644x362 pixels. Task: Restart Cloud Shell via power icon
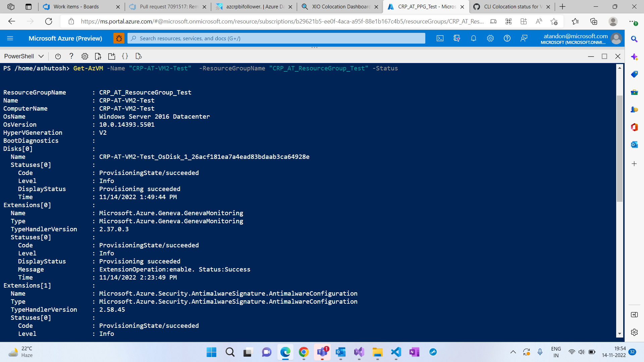[x=58, y=56]
